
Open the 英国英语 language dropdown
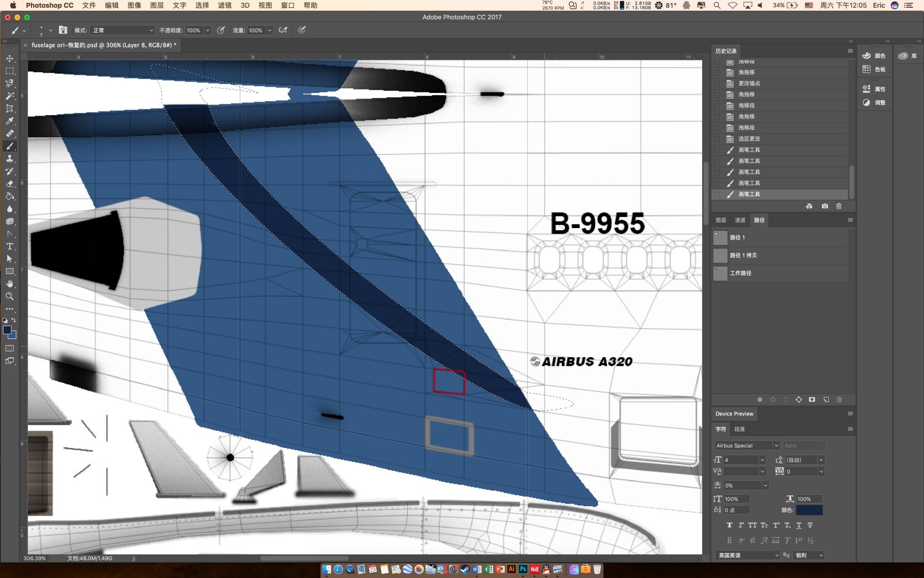click(748, 555)
